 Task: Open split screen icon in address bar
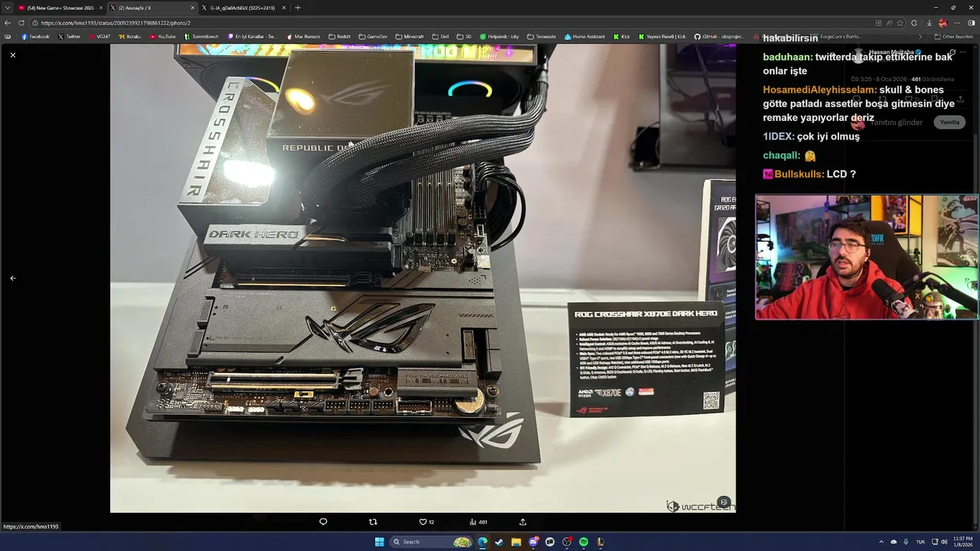click(x=878, y=23)
